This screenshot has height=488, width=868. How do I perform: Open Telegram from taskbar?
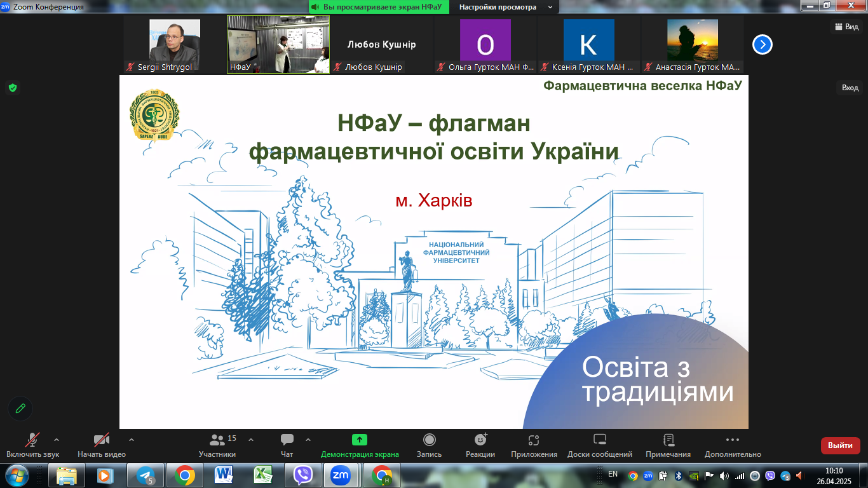[x=145, y=475]
